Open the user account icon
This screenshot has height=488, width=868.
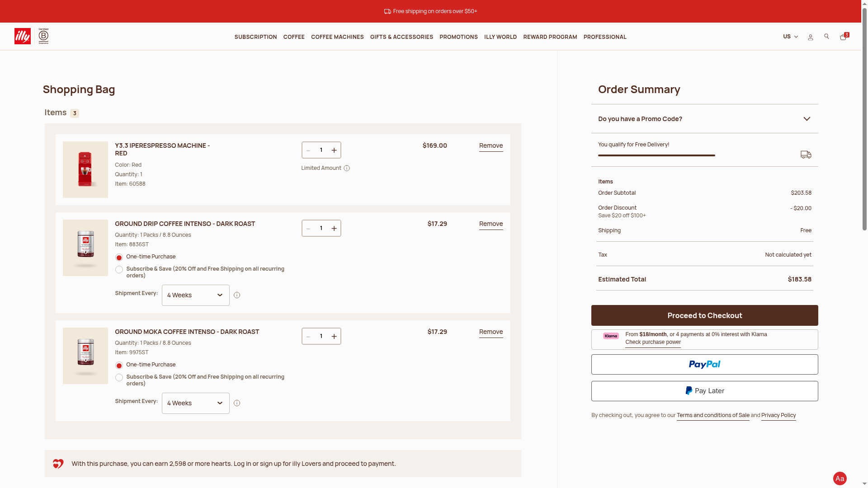tap(810, 37)
